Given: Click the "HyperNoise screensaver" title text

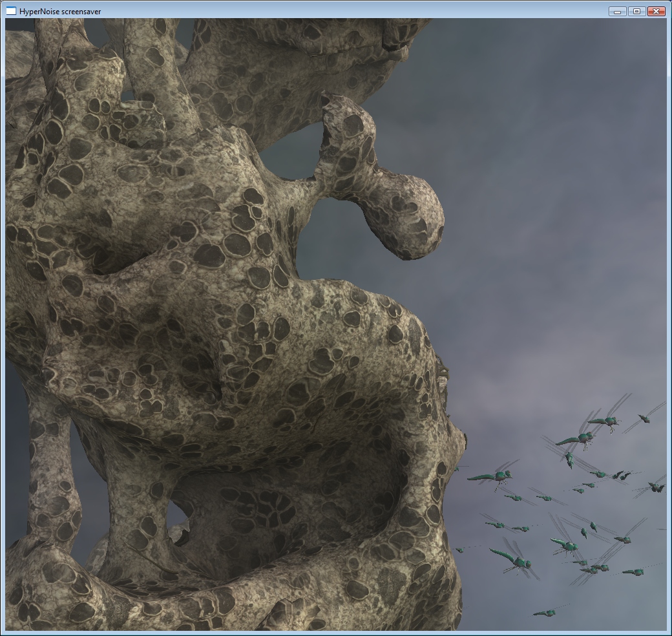Looking at the screenshot, I should click(59, 12).
